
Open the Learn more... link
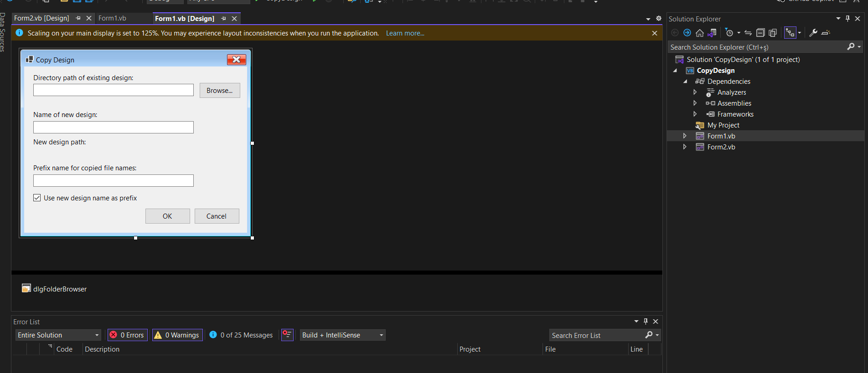[x=405, y=33]
